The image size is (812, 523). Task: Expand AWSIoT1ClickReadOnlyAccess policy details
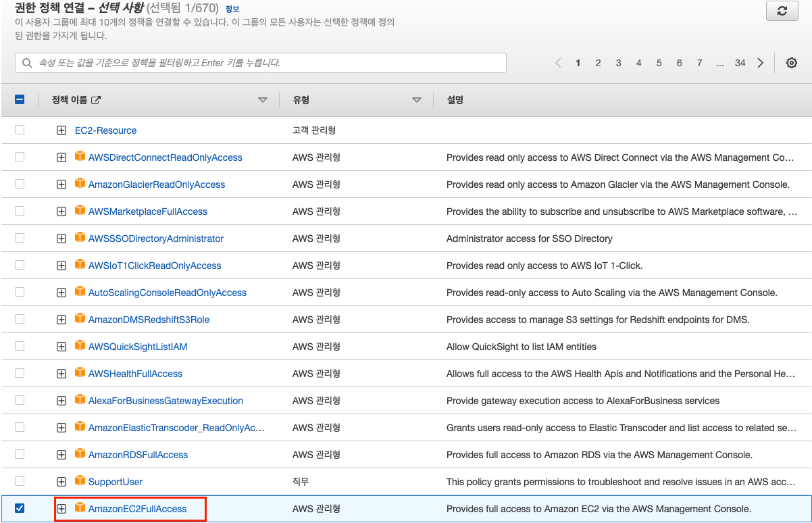(61, 266)
